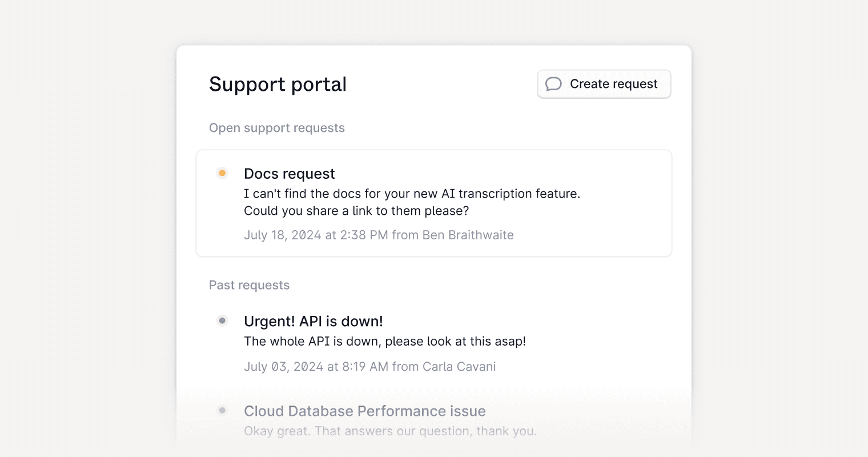Click the speech bubble icon in Create request
868x457 pixels.
click(553, 84)
